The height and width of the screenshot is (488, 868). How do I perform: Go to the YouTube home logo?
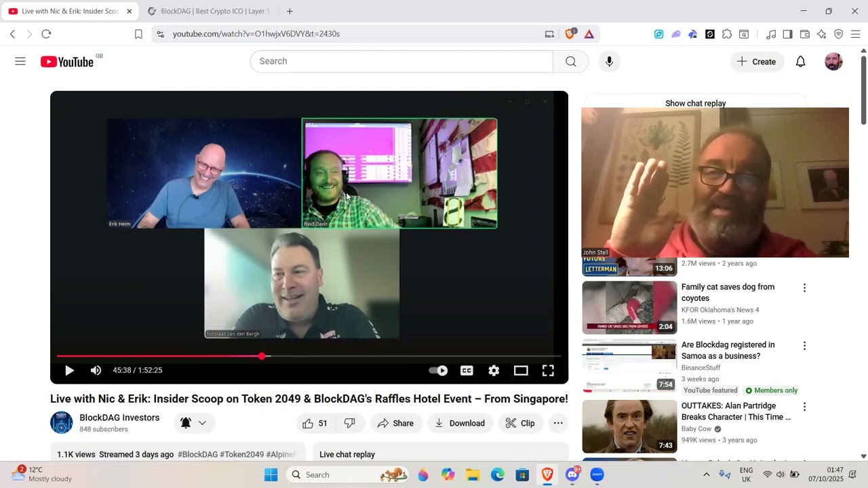click(67, 62)
